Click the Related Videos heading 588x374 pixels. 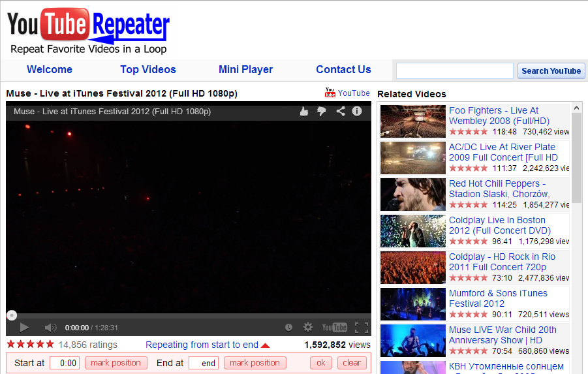[411, 94]
